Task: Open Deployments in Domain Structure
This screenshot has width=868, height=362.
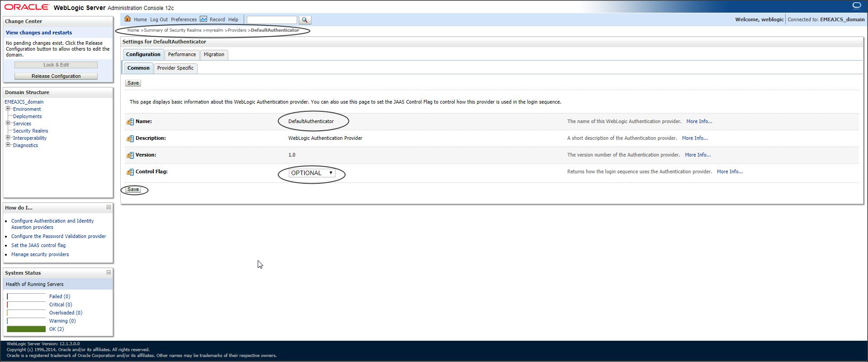Action: [x=27, y=116]
